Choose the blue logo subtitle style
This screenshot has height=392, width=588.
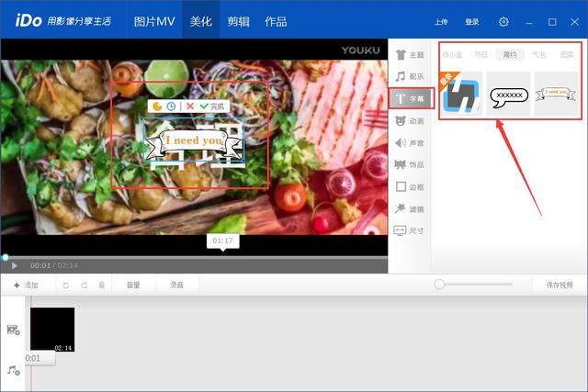[x=461, y=94]
